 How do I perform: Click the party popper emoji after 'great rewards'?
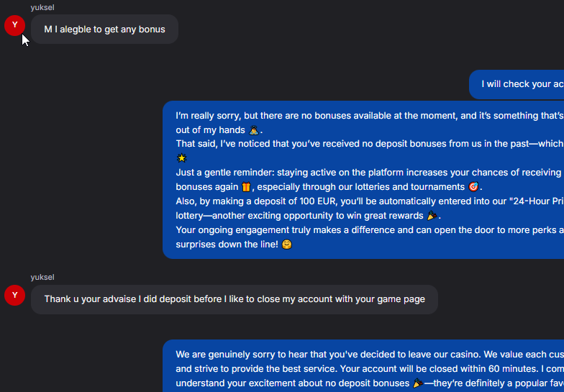432,216
